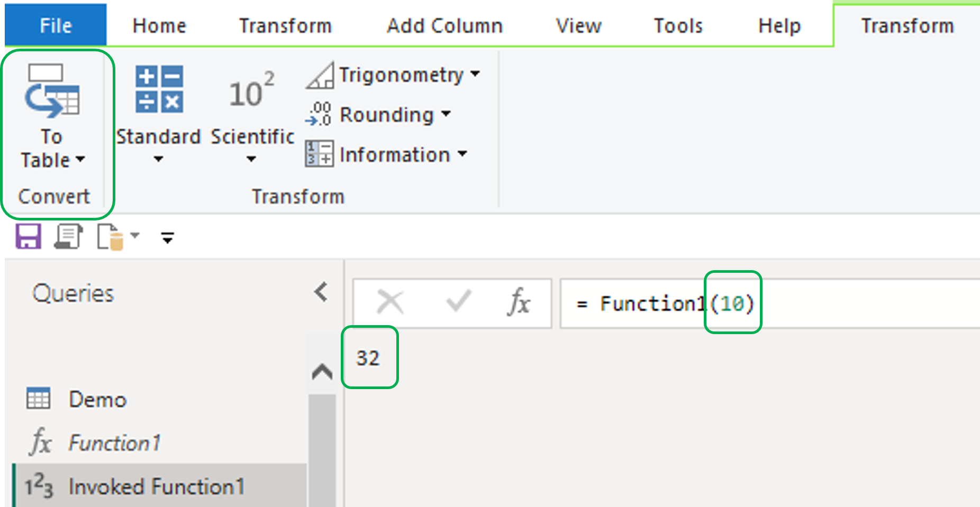The height and width of the screenshot is (507, 980).
Task: Open the To Table dropdown arrow
Action: click(80, 160)
